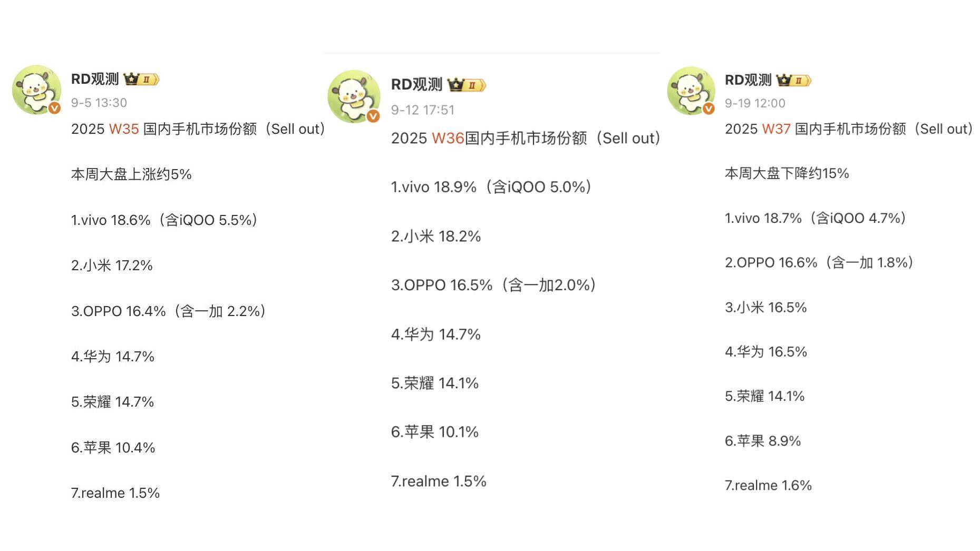This screenshot has height=551, width=980.
Task: Click the 9-5 13:30 timestamp
Action: pyautogui.click(x=99, y=103)
